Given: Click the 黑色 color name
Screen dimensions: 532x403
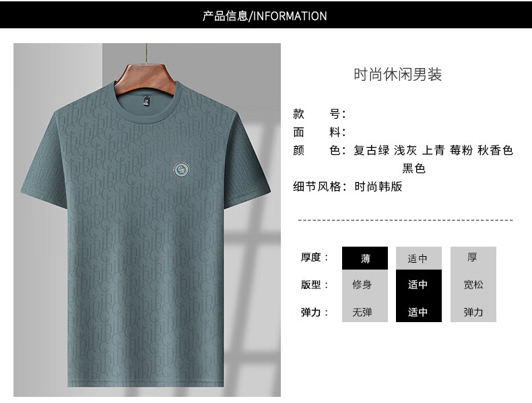Looking at the screenshot, I should click(x=414, y=168).
